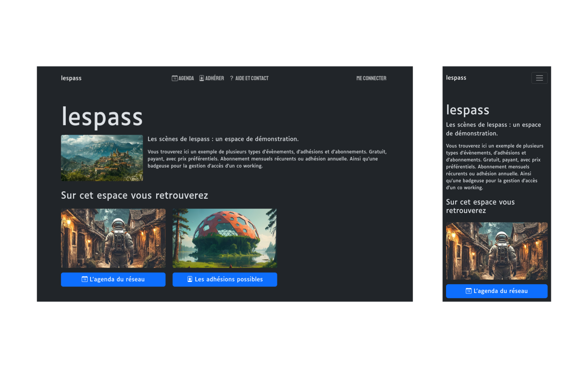The width and height of the screenshot is (588, 368).
Task: Click Les adhésions possibles button
Action: click(x=225, y=279)
